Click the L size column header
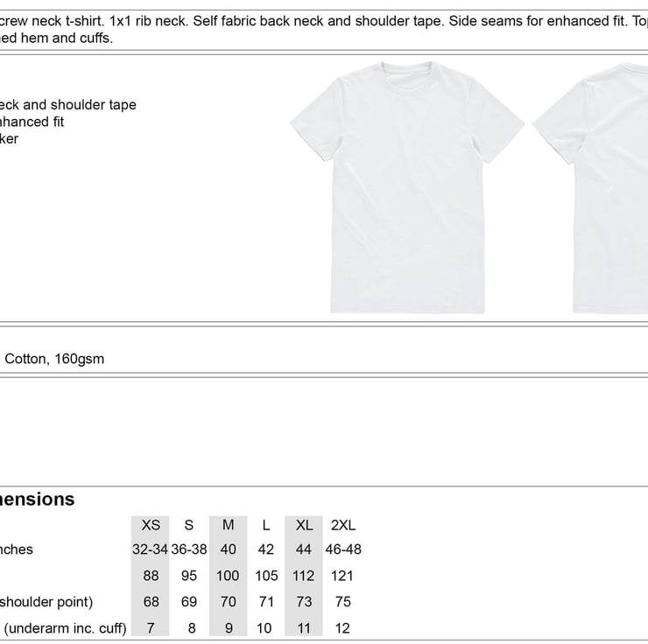This screenshot has width=648, height=644. [x=266, y=525]
